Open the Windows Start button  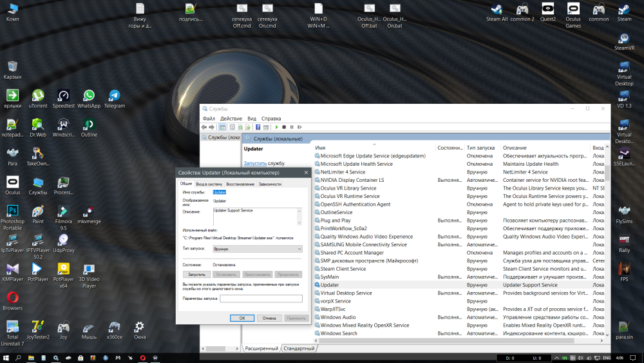point(6,357)
